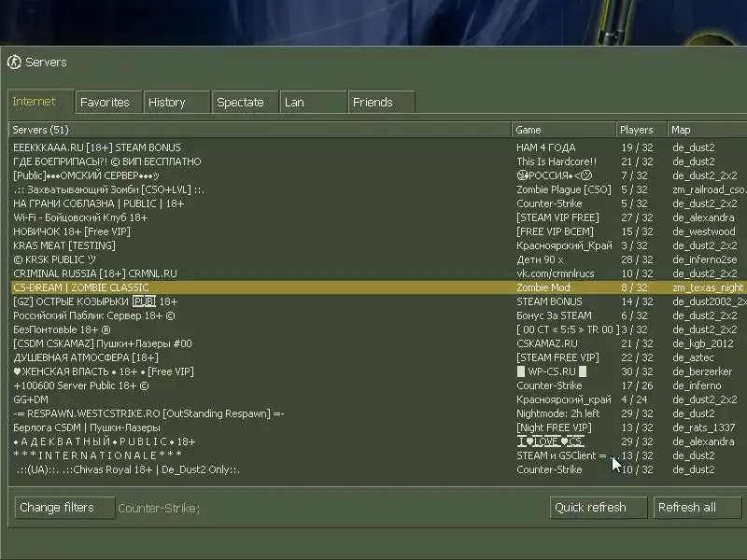Select the [Public] ОМСКИЙ СЕРВЕР row

[x=378, y=175]
